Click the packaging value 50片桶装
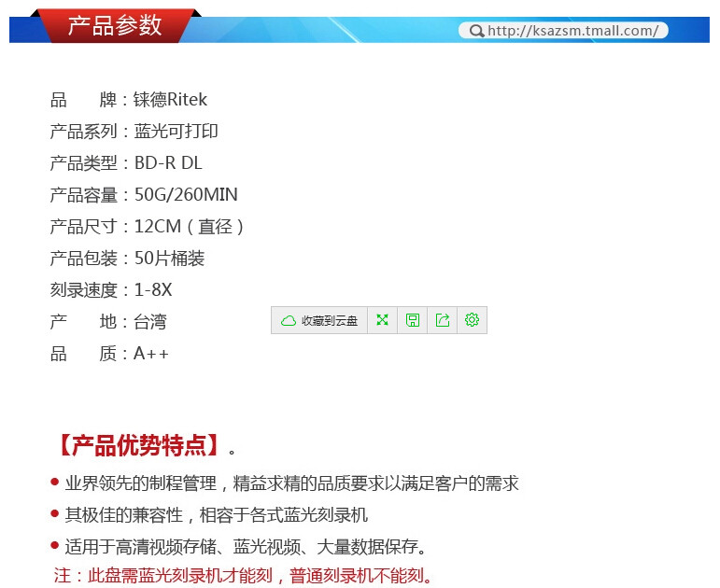Image resolution: width=720 pixels, height=588 pixels. click(x=169, y=259)
